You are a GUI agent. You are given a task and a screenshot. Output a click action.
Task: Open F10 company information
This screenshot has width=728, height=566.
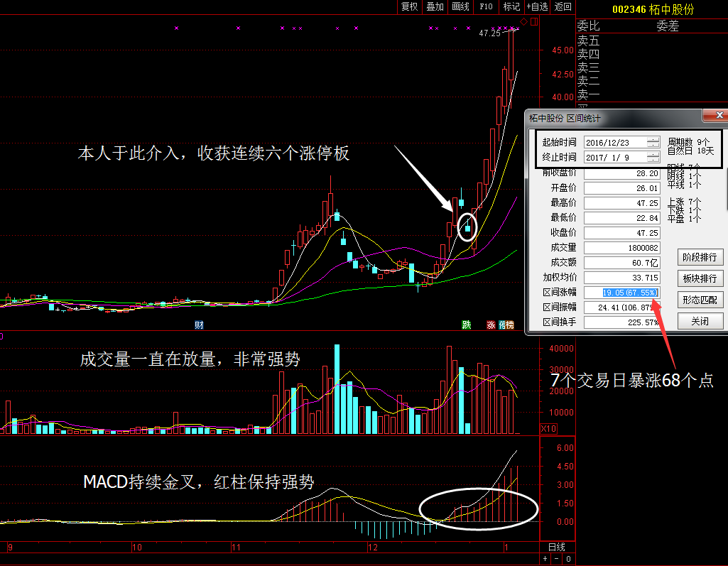pyautogui.click(x=485, y=7)
